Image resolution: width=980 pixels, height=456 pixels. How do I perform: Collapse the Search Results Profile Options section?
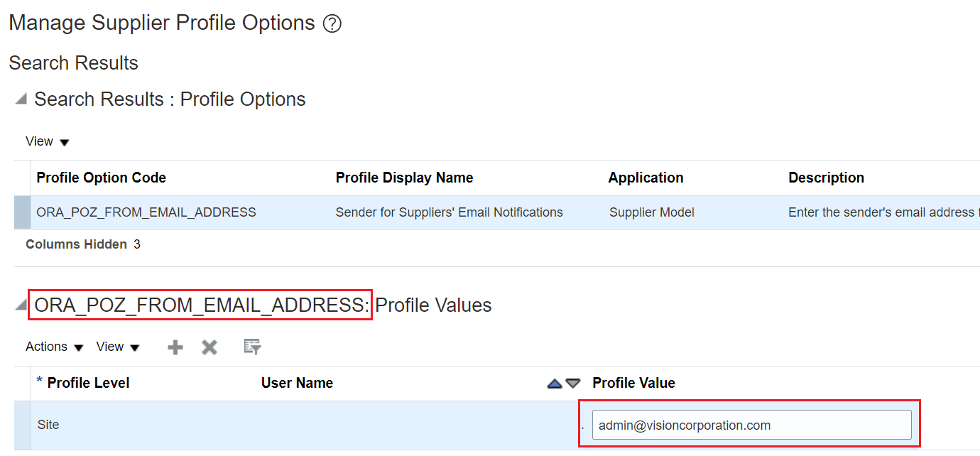click(21, 99)
